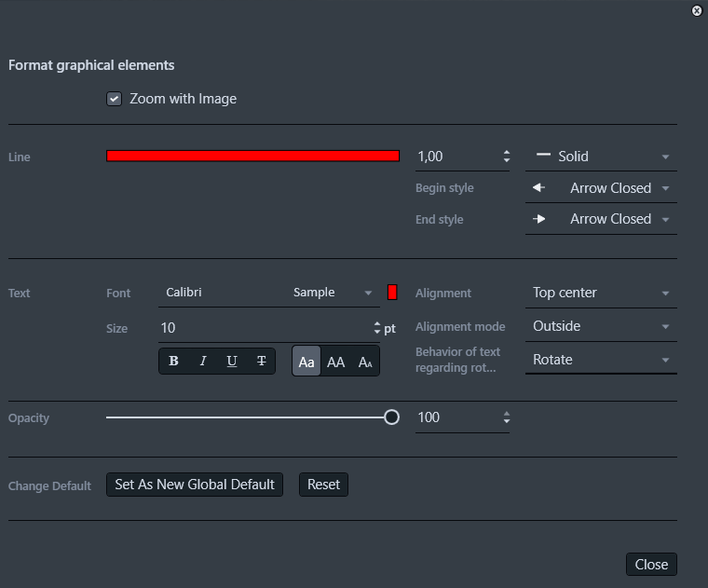Toggle Italic text formatting

[x=203, y=362]
